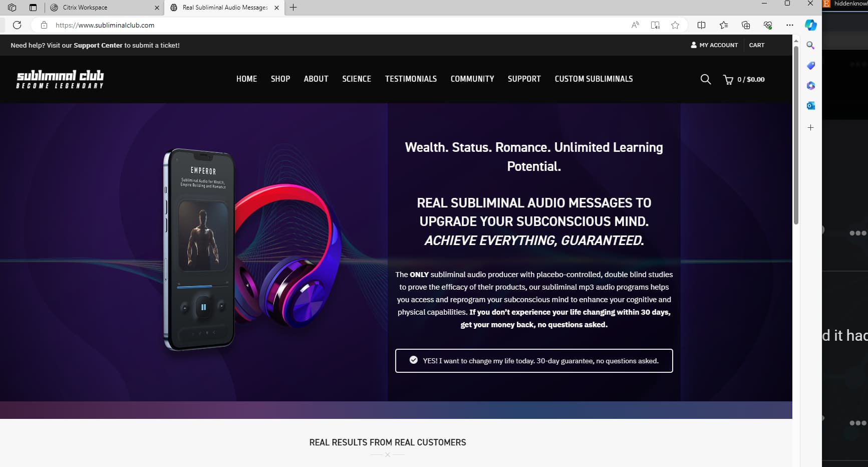This screenshot has width=868, height=467.
Task: Click the YES! I want to change my life button
Action: click(x=534, y=361)
